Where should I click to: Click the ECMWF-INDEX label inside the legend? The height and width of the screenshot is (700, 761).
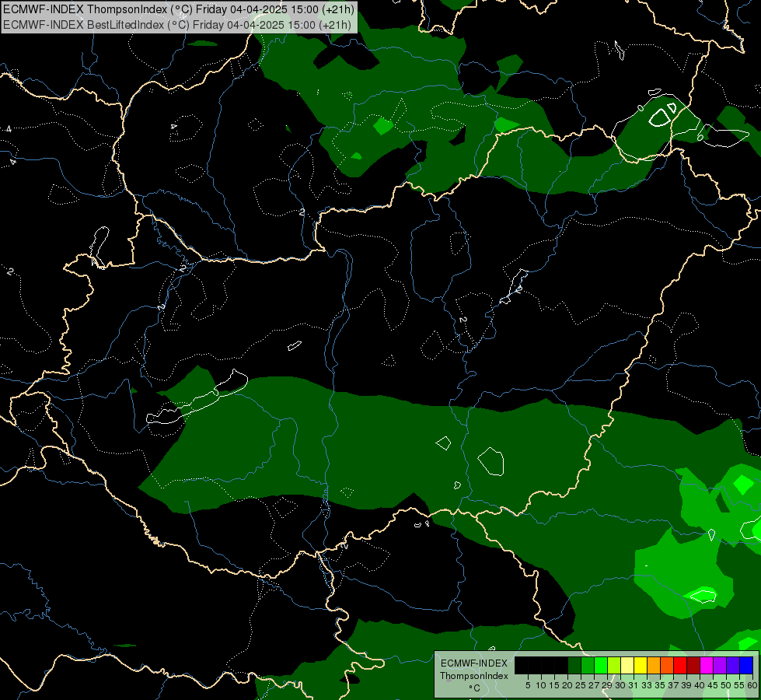(x=474, y=663)
